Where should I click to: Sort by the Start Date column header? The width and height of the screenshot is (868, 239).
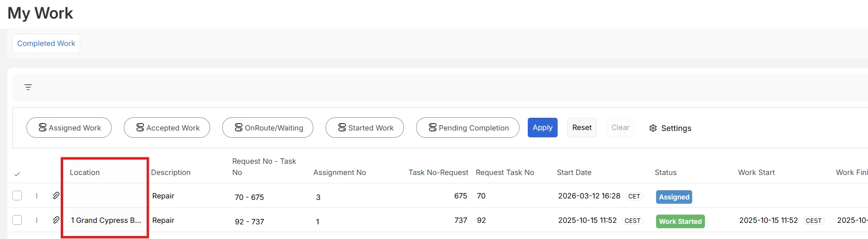[574, 173]
